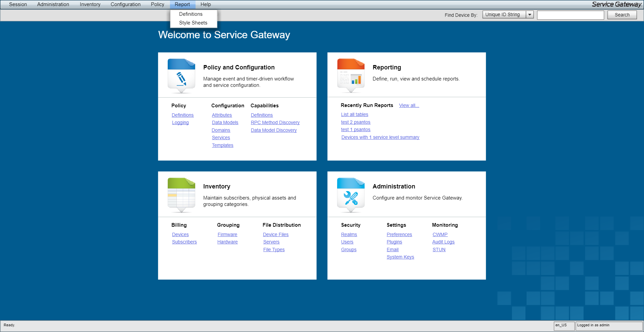Click the Administration wrench and screwdriver icon
The height and width of the screenshot is (332, 644).
pyautogui.click(x=351, y=195)
